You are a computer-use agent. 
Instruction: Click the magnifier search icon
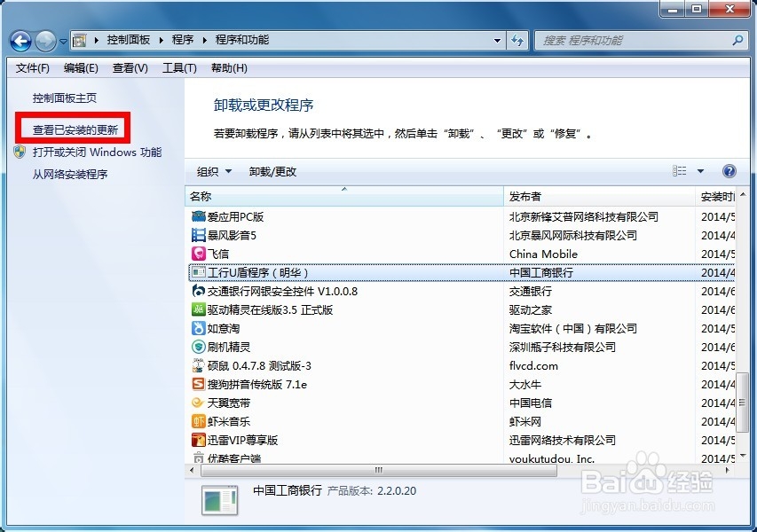pos(737,41)
